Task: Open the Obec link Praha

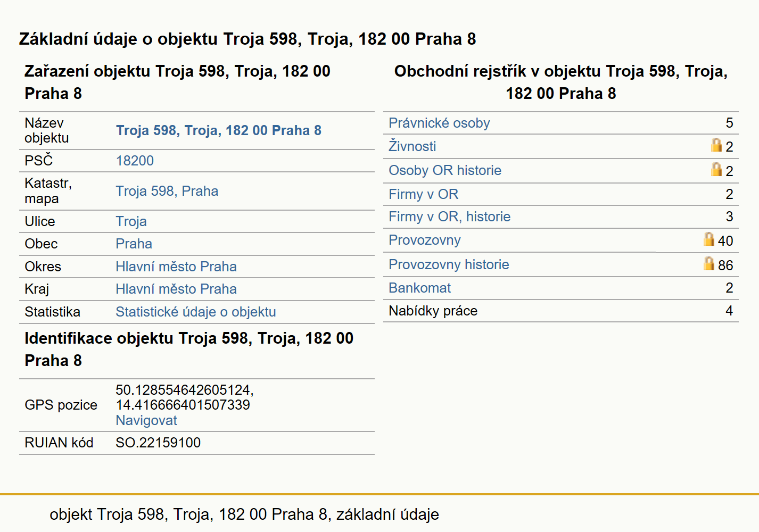Action: click(x=134, y=244)
